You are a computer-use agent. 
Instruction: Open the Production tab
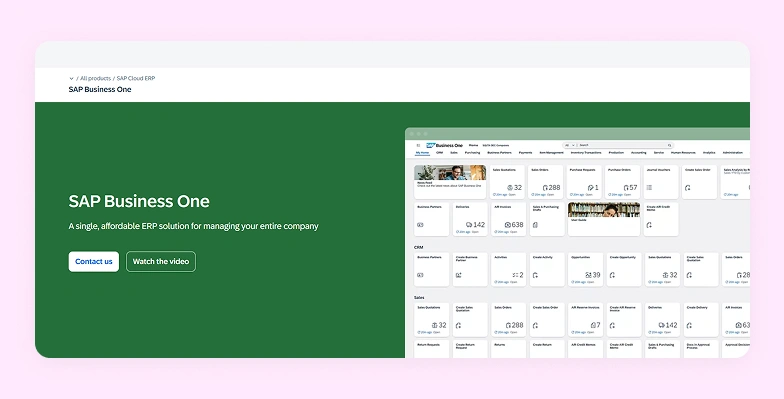(616, 153)
